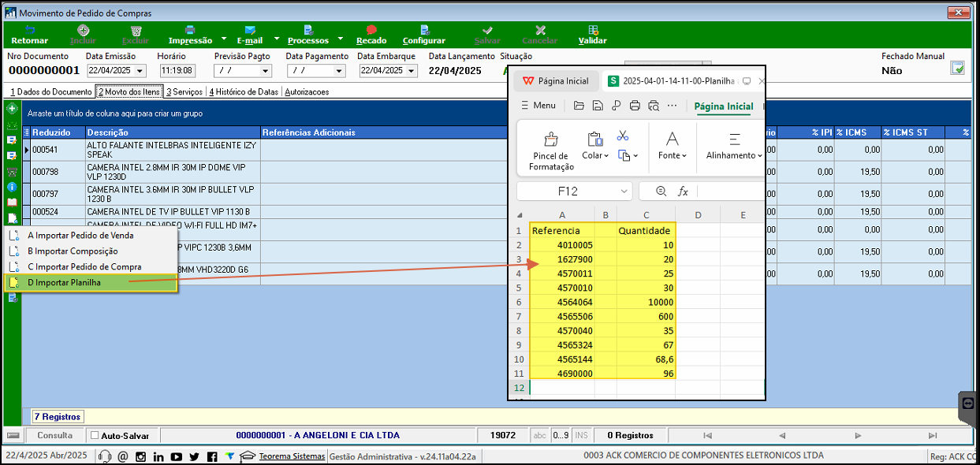Click the print preview icon in spreadsheet
The height and width of the screenshot is (465, 980).
point(653,106)
